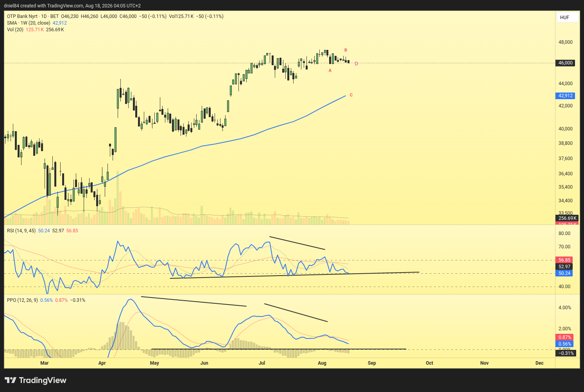Viewport: 584px width, 392px height.
Task: Click the 38,800 price axis label
Action: point(565,143)
